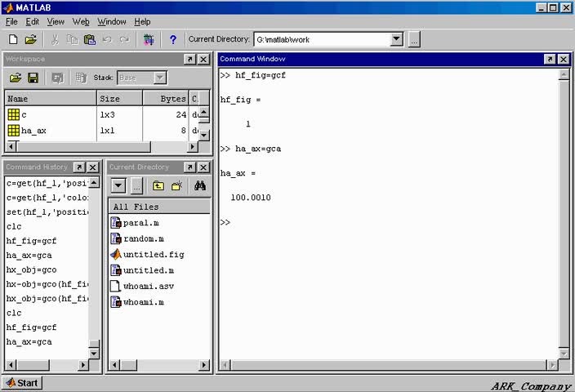This screenshot has width=575, height=392.
Task: Click the Workspace open selection icon
Action: (57, 78)
